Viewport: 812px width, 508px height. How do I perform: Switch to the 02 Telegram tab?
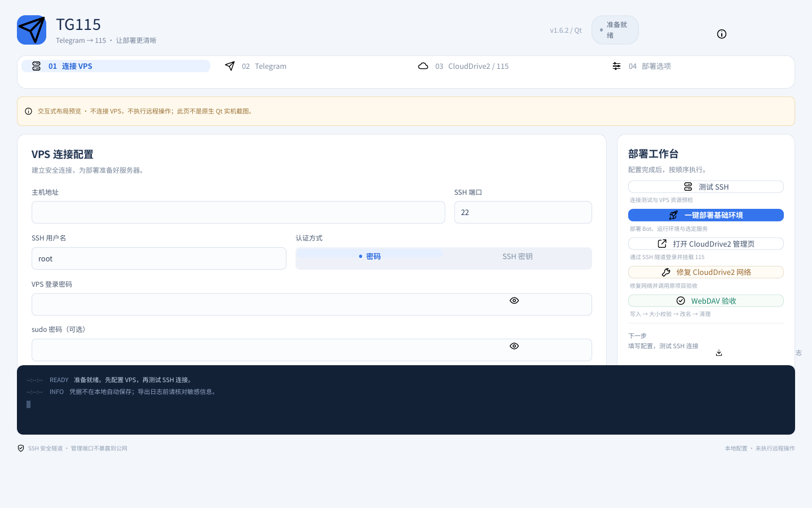click(309, 66)
